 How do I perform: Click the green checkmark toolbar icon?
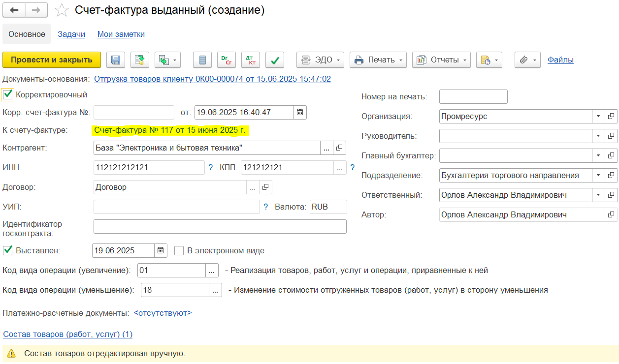(275, 60)
